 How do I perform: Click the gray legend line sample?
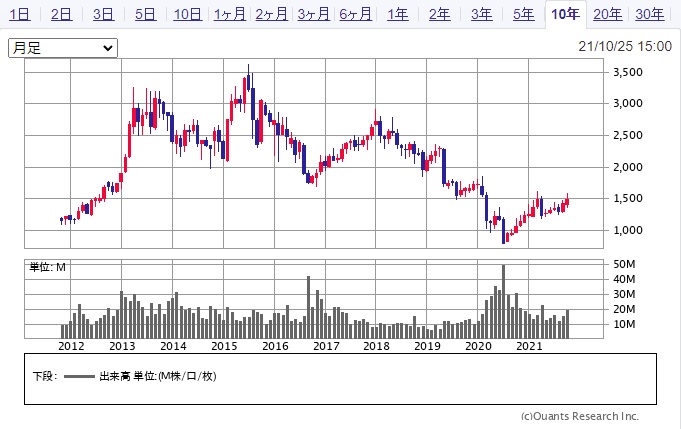click(79, 376)
